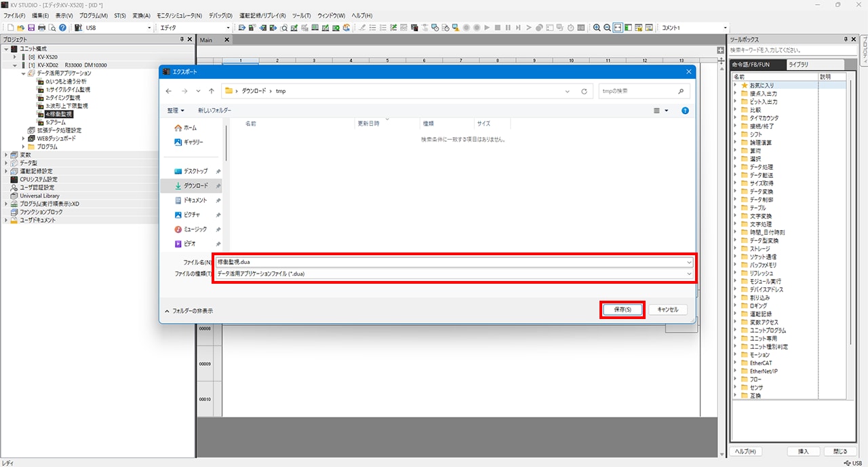Click the ファイル名 text field
This screenshot has width=868, height=467.
448,261
